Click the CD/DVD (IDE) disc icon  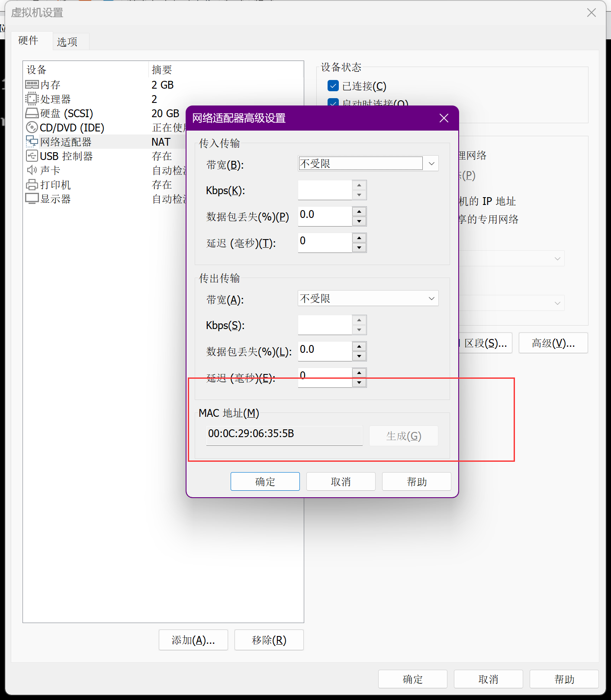pyautogui.click(x=32, y=128)
